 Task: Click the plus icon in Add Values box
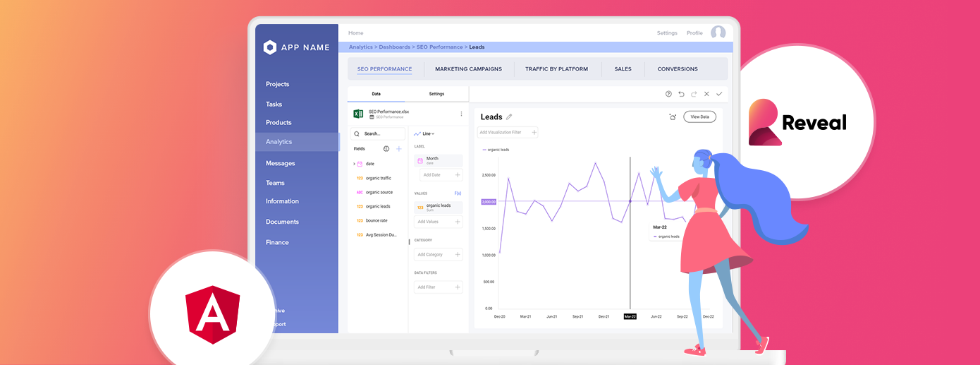(458, 222)
